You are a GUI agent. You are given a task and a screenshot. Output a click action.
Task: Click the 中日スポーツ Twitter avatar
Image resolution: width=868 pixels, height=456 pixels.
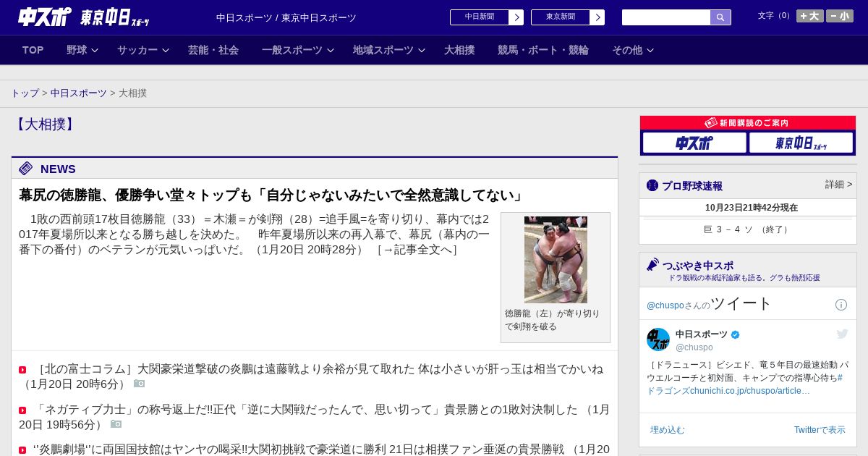click(658, 339)
